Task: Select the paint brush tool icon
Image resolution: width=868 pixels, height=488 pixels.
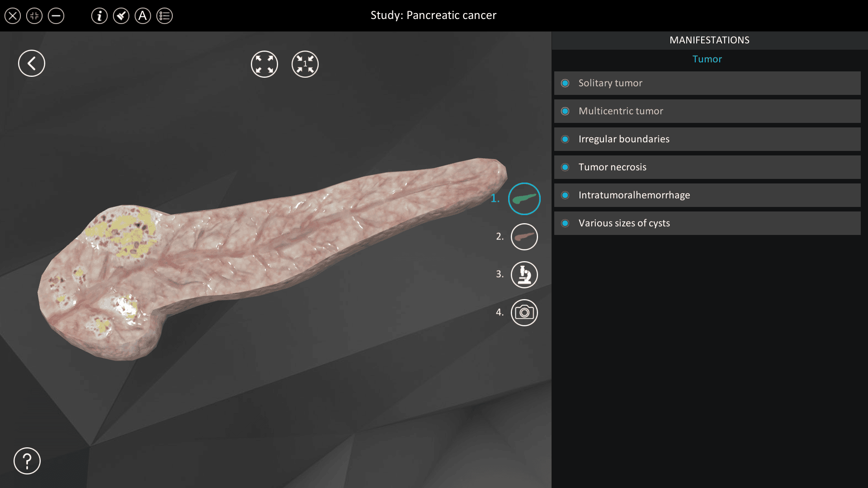Action: coord(121,16)
